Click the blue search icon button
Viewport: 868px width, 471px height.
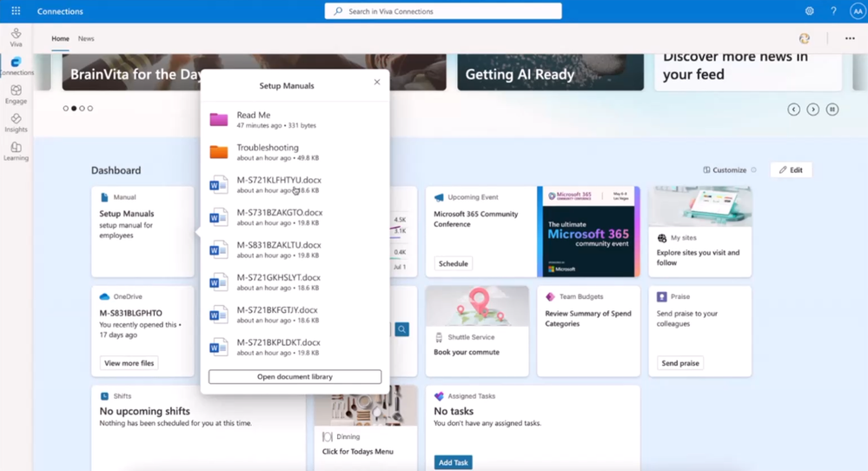tap(402, 329)
